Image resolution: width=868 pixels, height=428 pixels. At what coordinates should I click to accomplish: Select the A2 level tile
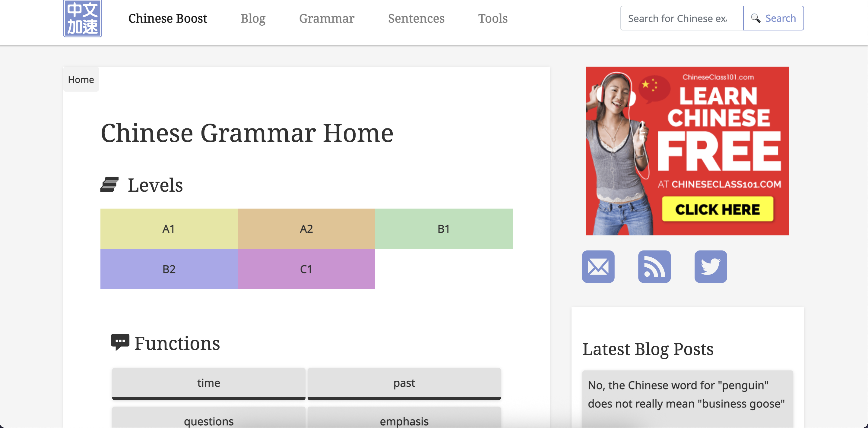tap(306, 229)
